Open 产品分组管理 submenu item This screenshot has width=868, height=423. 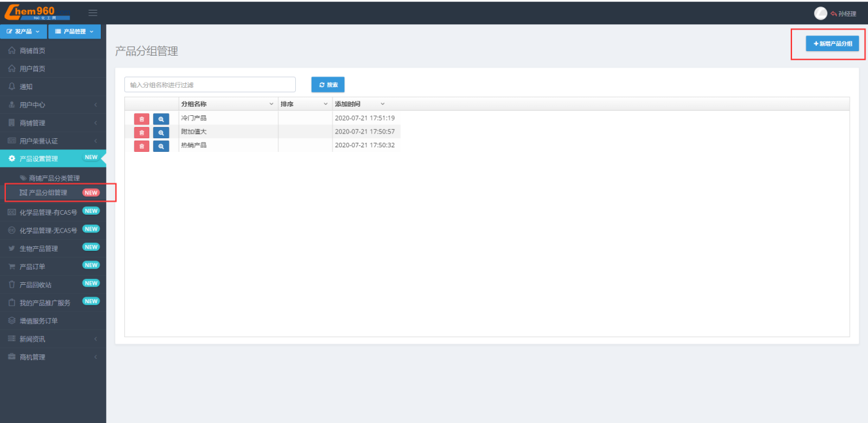[48, 193]
